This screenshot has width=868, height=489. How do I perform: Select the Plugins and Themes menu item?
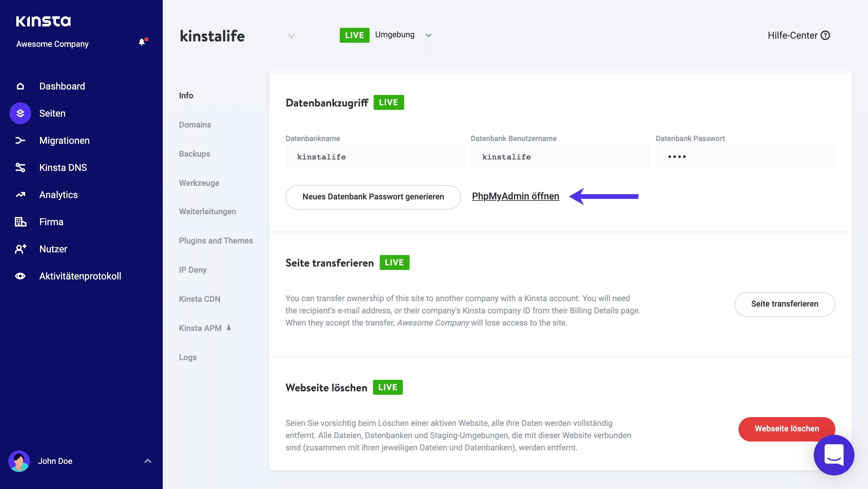click(x=216, y=240)
